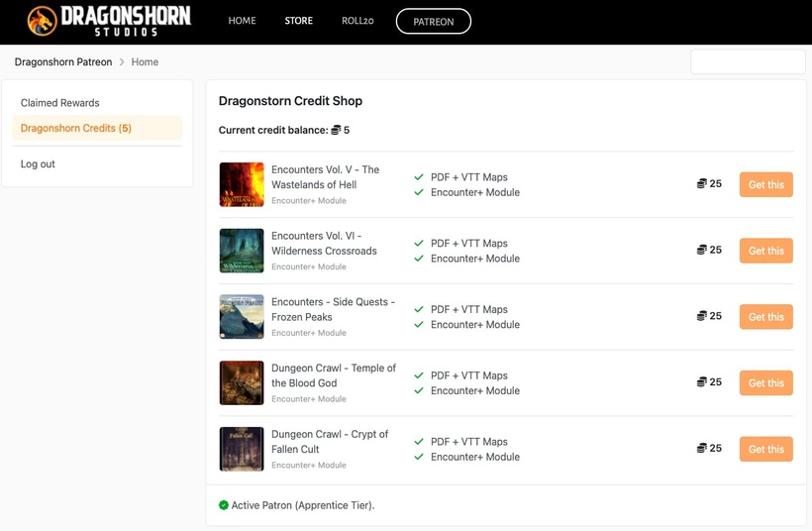Open the Wilderness Crossroads cover thumbnail
Viewport: 812px width, 531px height.
(x=242, y=251)
